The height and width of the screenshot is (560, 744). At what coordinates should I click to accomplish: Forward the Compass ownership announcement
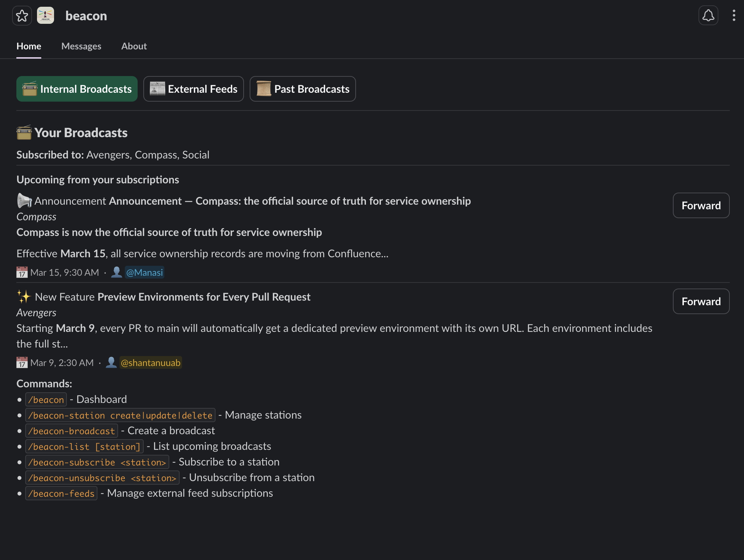click(701, 205)
